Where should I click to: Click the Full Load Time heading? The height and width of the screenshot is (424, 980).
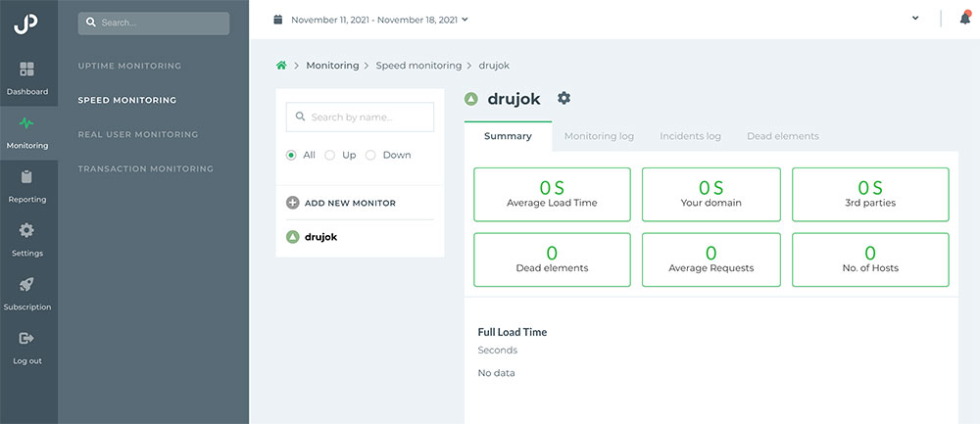[512, 332]
